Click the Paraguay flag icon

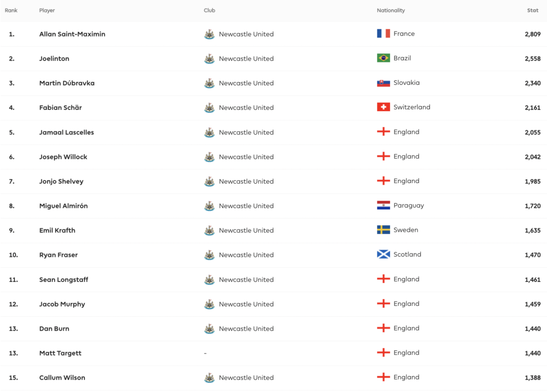(x=383, y=206)
